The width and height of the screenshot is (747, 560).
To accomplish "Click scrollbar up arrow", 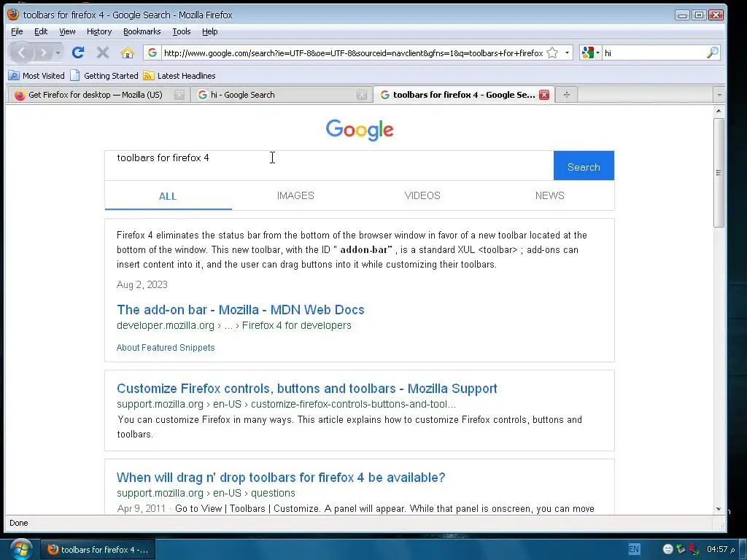I will point(719,111).
